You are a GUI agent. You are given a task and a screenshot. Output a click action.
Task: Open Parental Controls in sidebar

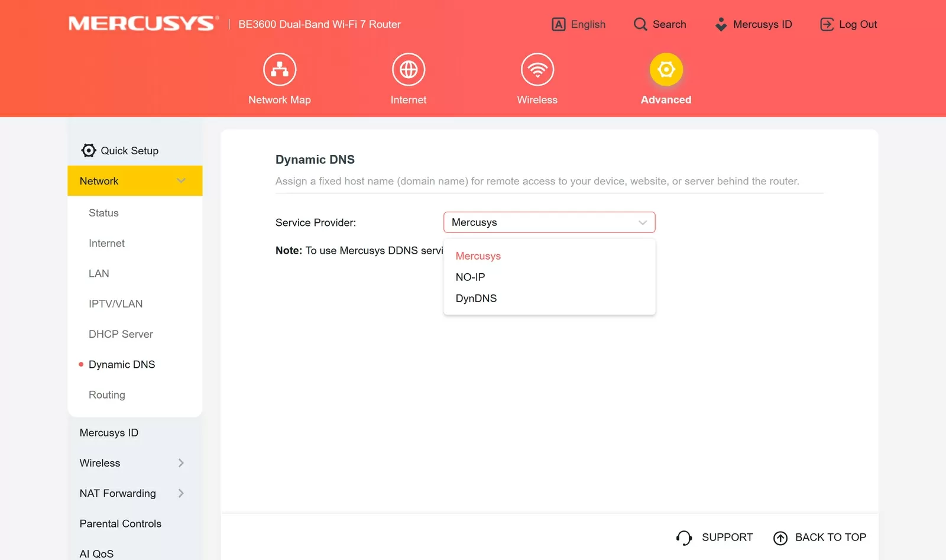pyautogui.click(x=121, y=523)
